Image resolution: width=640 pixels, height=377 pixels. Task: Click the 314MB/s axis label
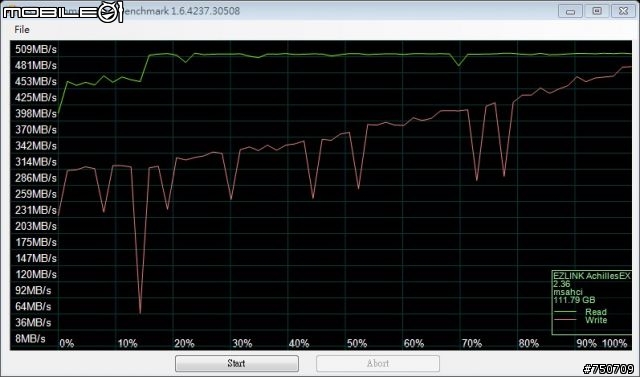tap(36, 162)
